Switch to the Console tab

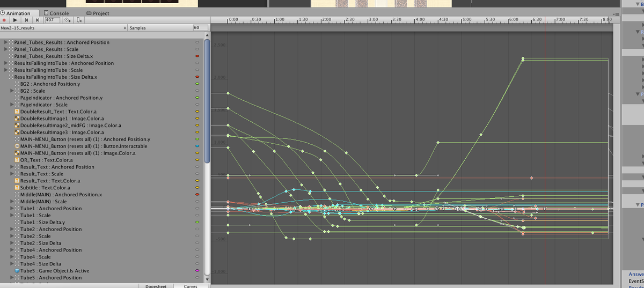click(x=57, y=13)
